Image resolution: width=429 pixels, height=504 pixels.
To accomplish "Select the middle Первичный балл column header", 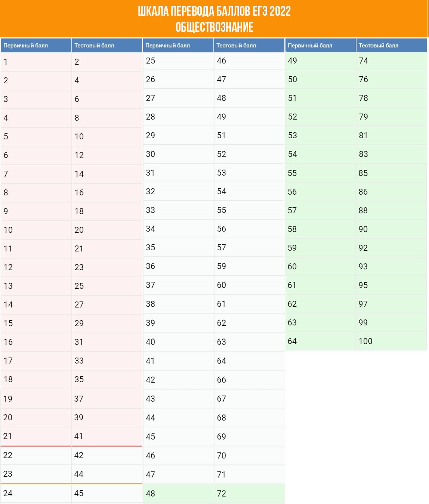I will tap(178, 46).
